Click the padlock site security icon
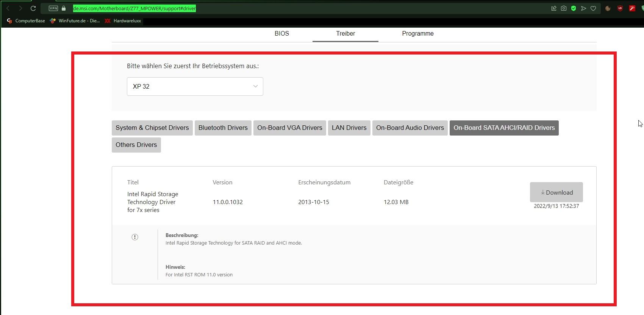This screenshot has width=644, height=315. [64, 8]
